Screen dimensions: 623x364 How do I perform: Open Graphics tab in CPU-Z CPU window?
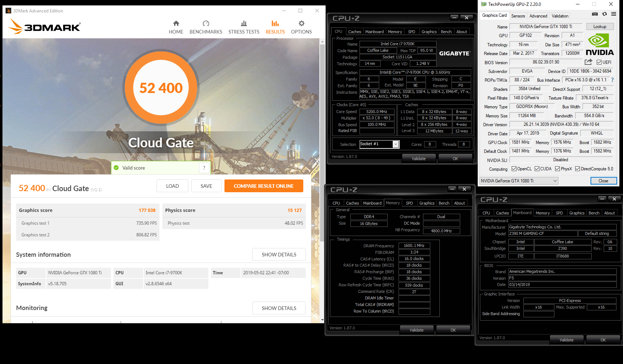point(429,32)
